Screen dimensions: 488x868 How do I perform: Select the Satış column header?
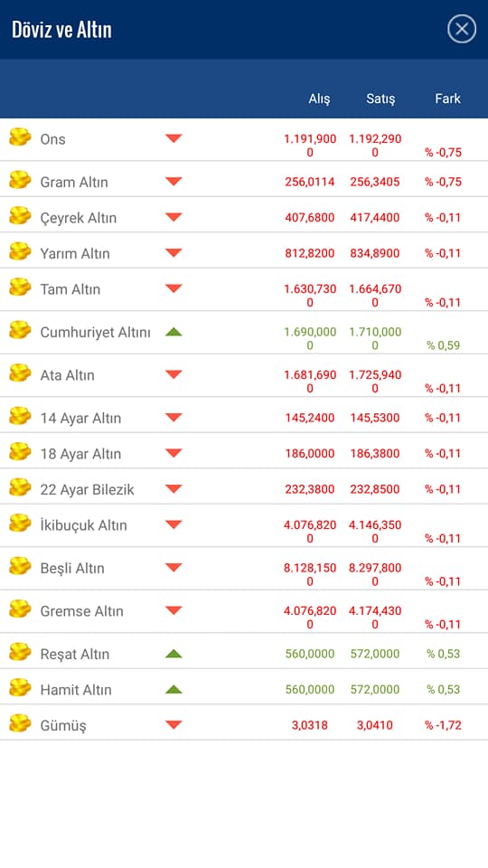tap(380, 99)
